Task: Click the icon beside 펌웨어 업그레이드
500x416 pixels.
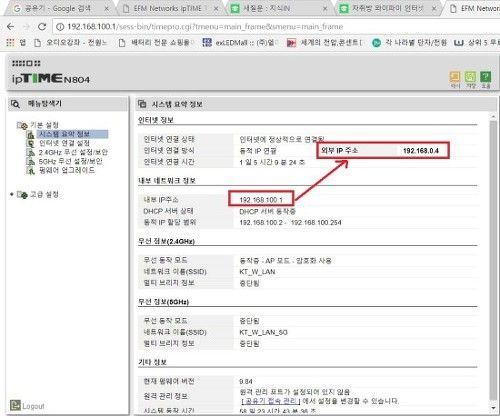Action: (x=31, y=170)
